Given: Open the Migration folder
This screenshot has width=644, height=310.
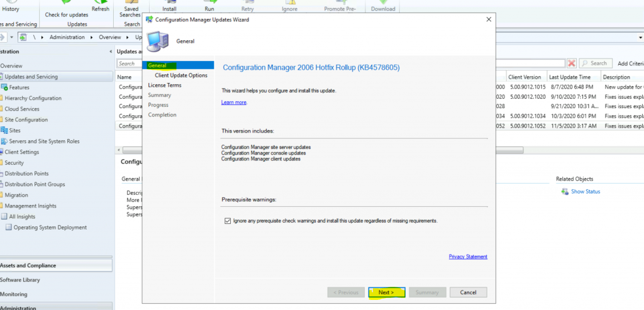Looking at the screenshot, I should [x=16, y=195].
